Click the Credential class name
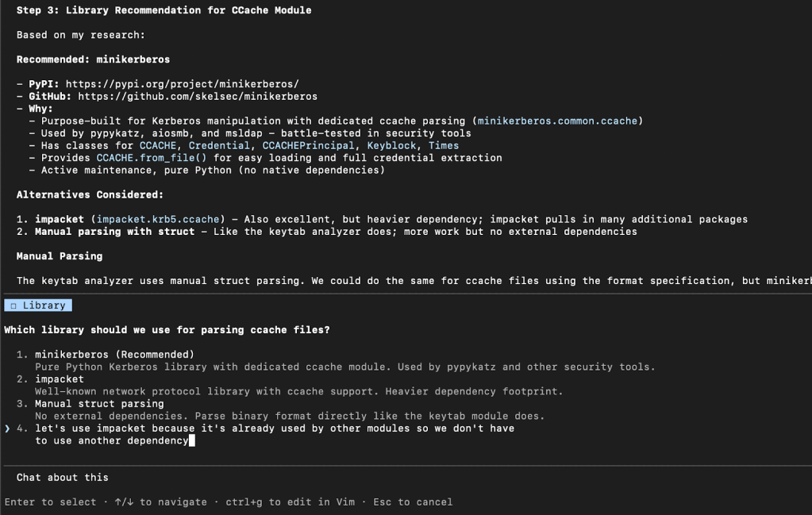Viewport: 812px width, 515px height. click(219, 146)
